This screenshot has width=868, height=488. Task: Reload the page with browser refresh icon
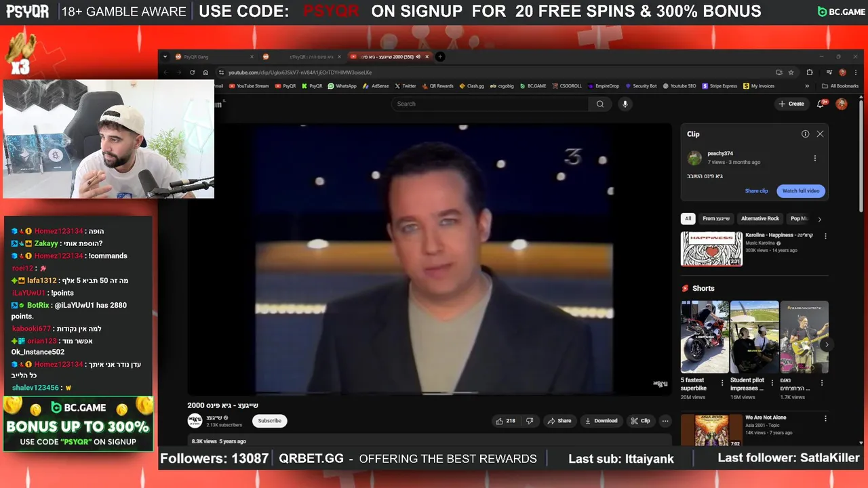click(x=193, y=73)
